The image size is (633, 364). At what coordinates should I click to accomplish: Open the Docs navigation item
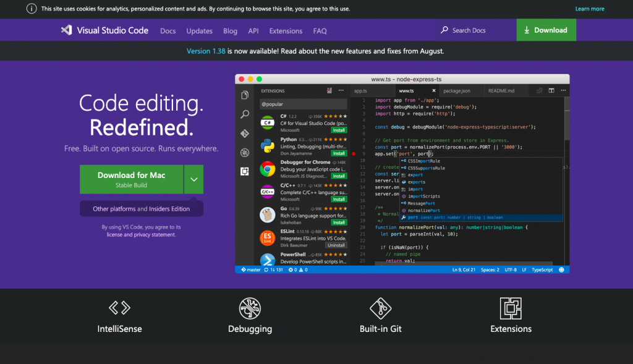(168, 31)
